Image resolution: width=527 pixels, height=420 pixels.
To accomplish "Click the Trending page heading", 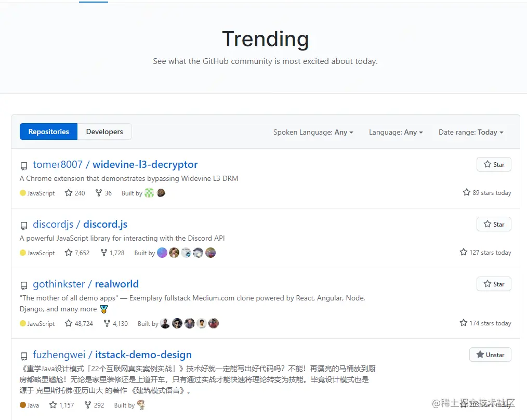I will point(266,39).
